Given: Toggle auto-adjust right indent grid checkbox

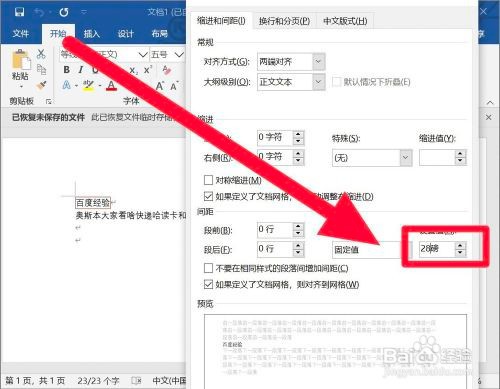Looking at the screenshot, I should click(x=208, y=196).
